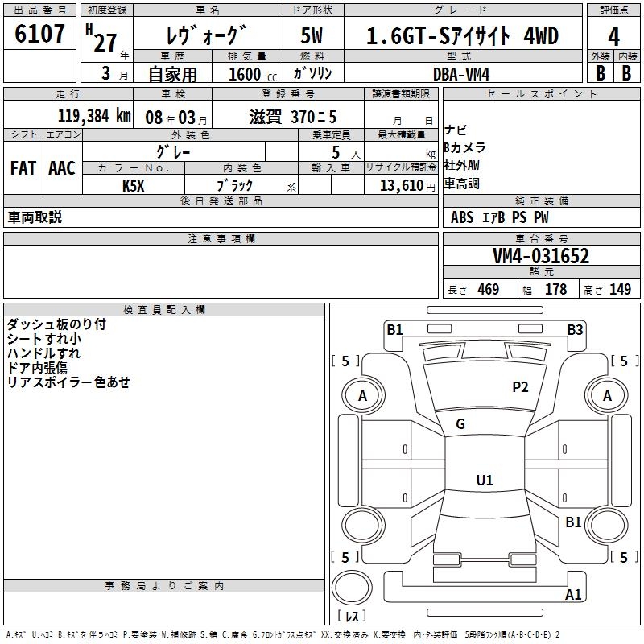Click the inspection date 08年03月
Image resolution: width=644 pixels, height=644 pixels.
click(176, 118)
